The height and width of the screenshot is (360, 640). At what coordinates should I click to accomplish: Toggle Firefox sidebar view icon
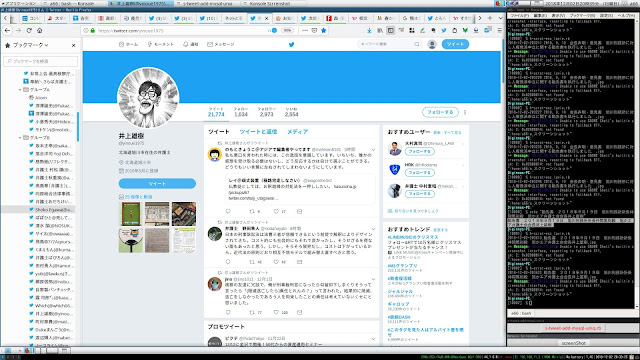[x=391, y=30]
